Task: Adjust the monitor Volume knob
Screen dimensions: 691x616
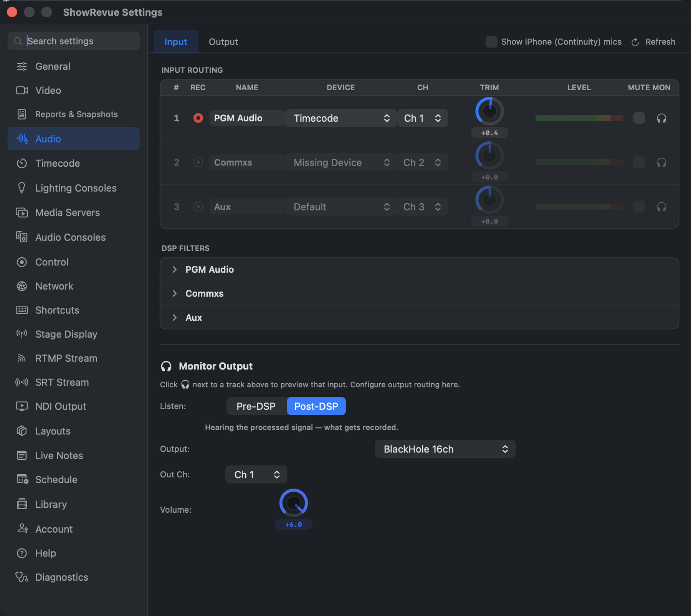Action: coord(294,503)
